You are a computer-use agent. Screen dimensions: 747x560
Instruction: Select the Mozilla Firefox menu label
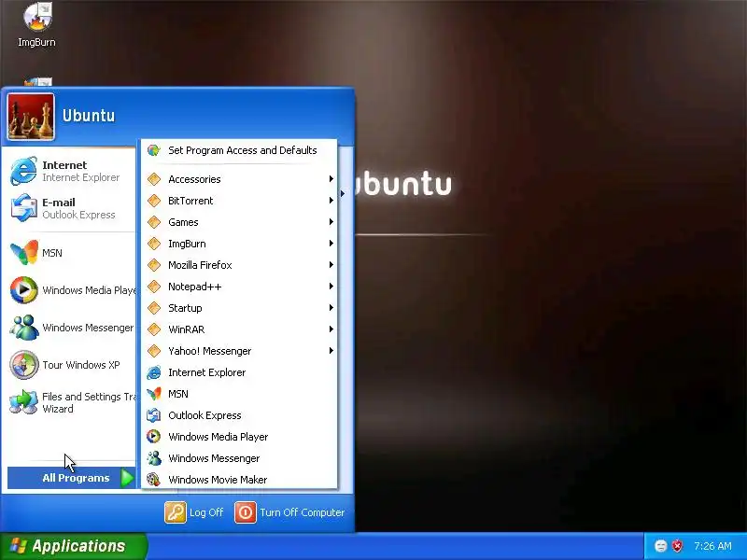pos(200,265)
